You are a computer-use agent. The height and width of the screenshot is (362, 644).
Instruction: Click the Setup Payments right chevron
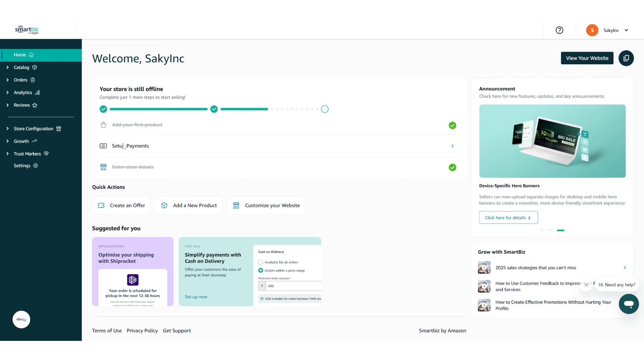pyautogui.click(x=452, y=146)
